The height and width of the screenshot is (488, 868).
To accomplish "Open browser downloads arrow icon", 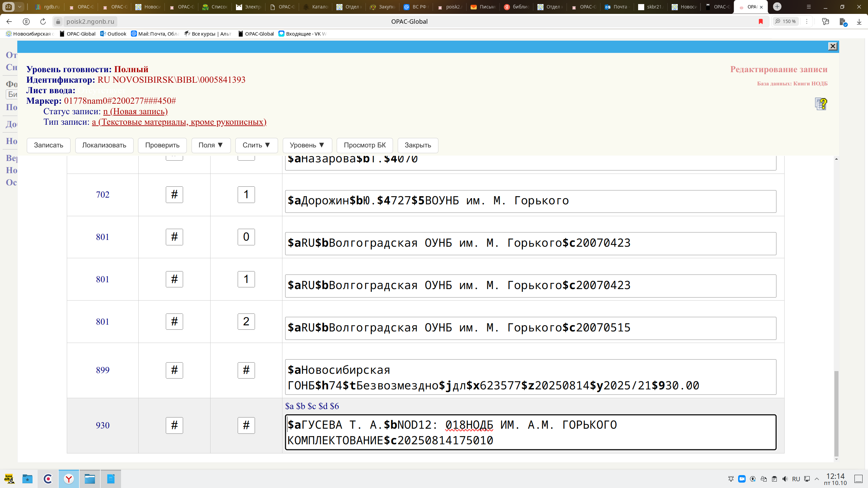I will pyautogui.click(x=859, y=21).
